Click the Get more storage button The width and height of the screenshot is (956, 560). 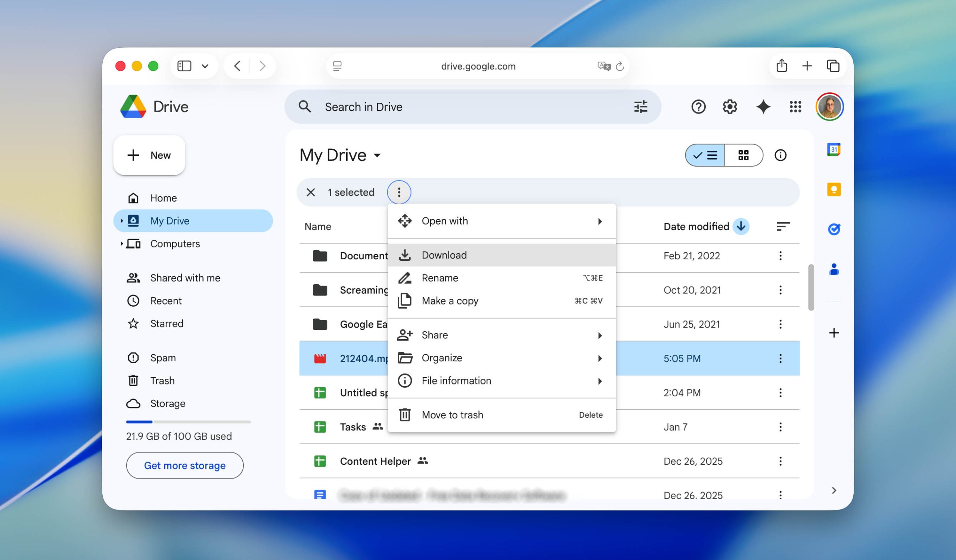(x=185, y=465)
